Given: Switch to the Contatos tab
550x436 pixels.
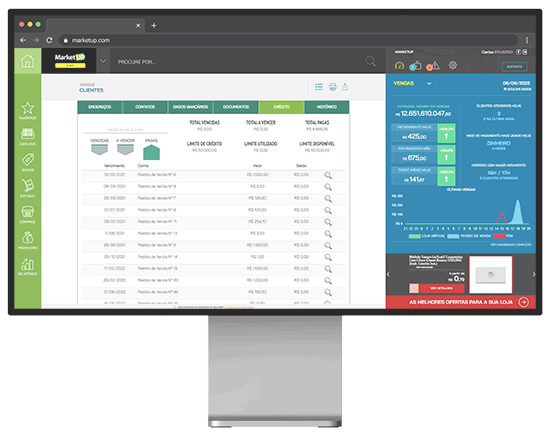Looking at the screenshot, I should [x=145, y=107].
